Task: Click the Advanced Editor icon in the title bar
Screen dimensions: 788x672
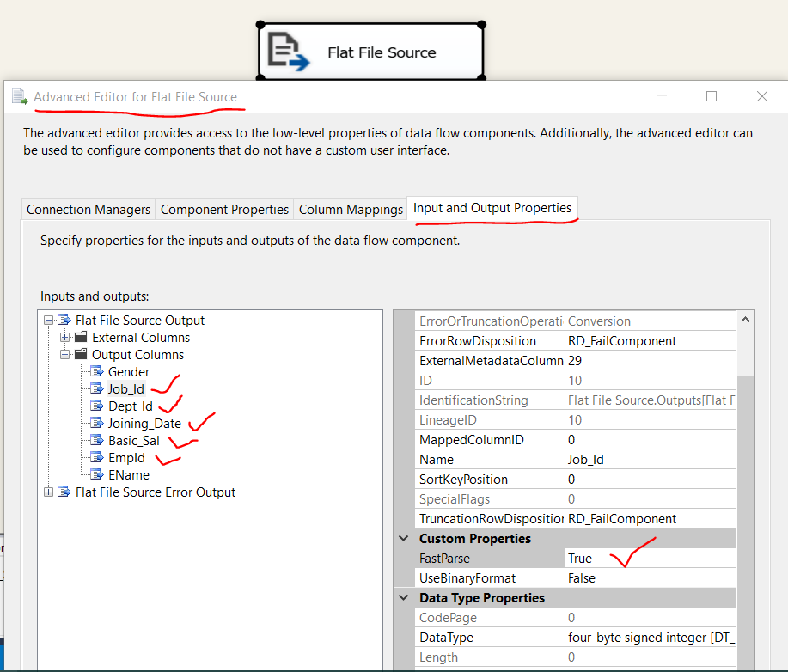Action: (20, 97)
